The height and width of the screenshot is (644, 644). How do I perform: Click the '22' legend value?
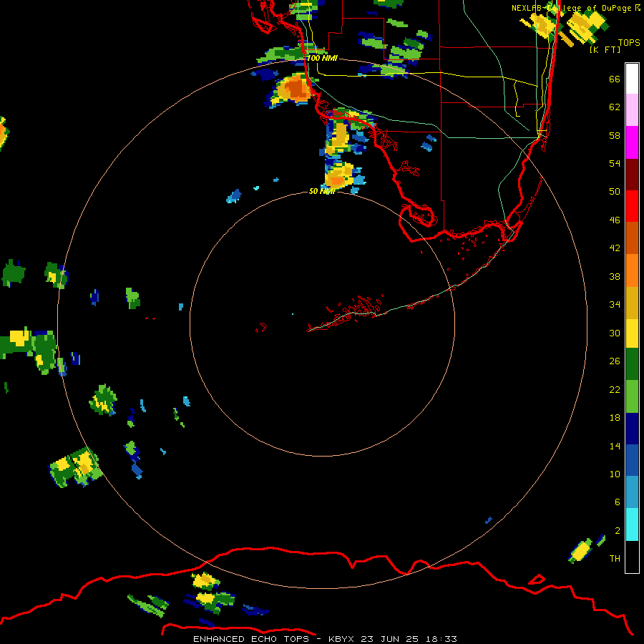point(615,389)
